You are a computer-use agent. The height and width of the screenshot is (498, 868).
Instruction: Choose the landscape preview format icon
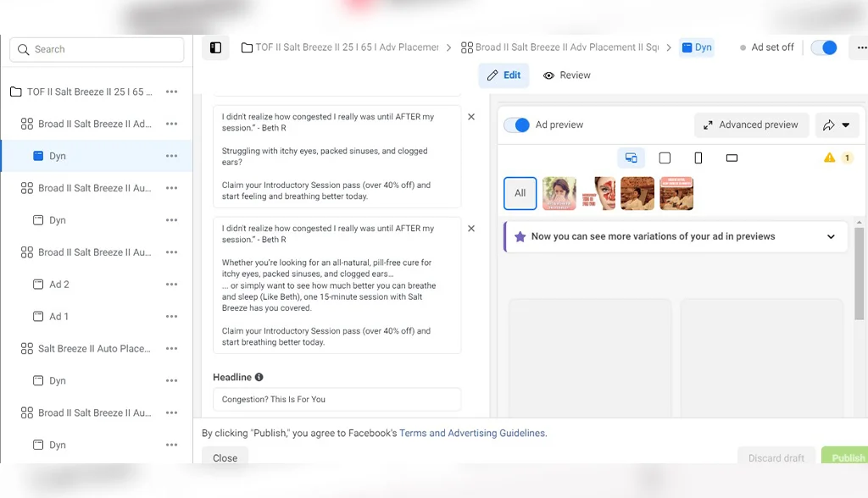click(x=732, y=158)
